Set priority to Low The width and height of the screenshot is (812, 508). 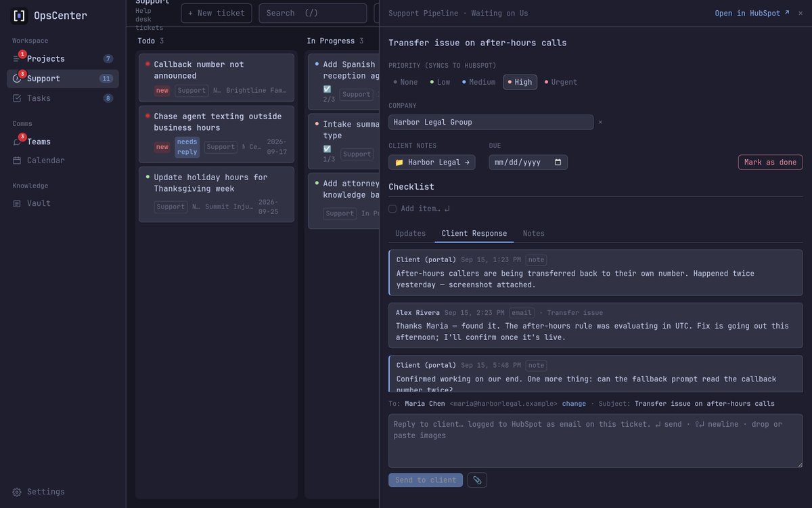(440, 82)
